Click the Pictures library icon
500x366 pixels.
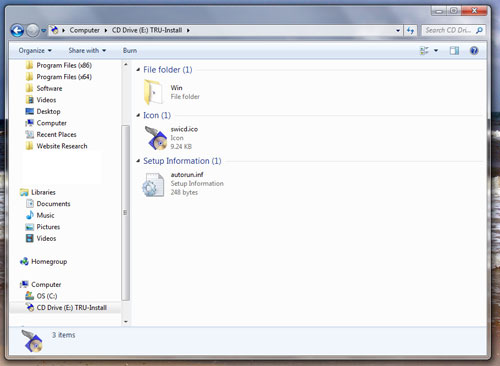click(x=30, y=227)
